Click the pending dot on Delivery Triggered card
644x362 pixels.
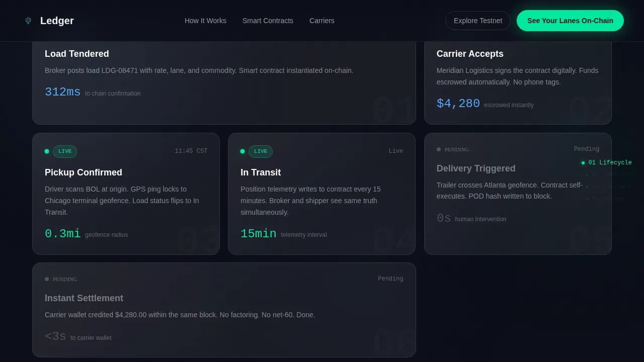point(439,149)
